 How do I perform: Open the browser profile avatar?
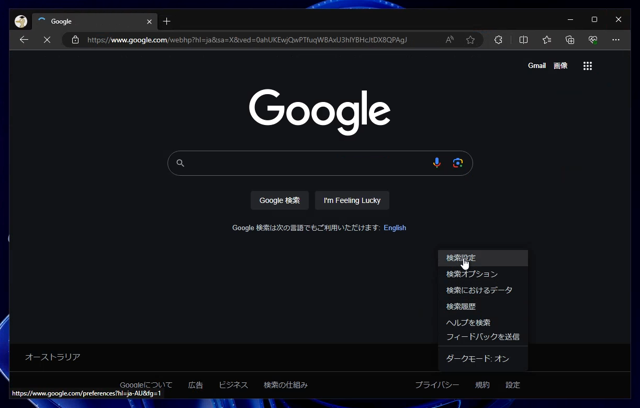21,21
